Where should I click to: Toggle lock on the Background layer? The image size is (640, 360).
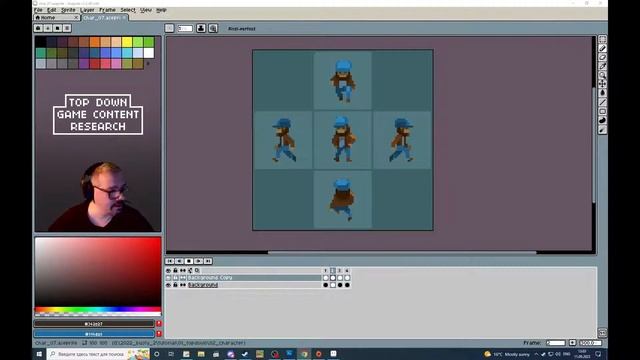[x=176, y=285]
